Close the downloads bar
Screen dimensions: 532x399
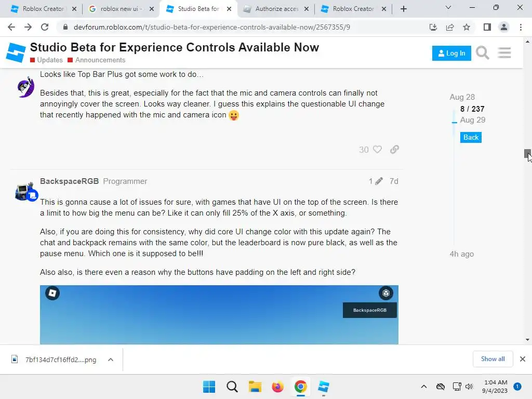523,359
